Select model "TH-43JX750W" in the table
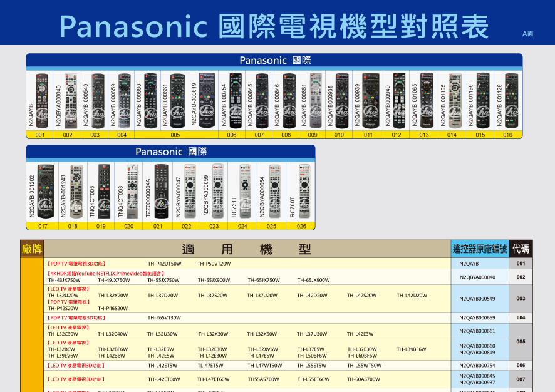This screenshot has height=392, width=555. (65, 280)
